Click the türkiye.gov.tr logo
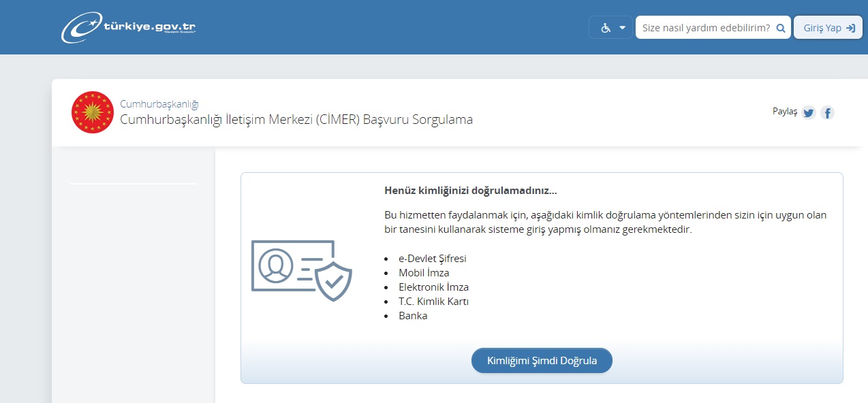Viewport: 868px width, 403px height. coord(128,28)
